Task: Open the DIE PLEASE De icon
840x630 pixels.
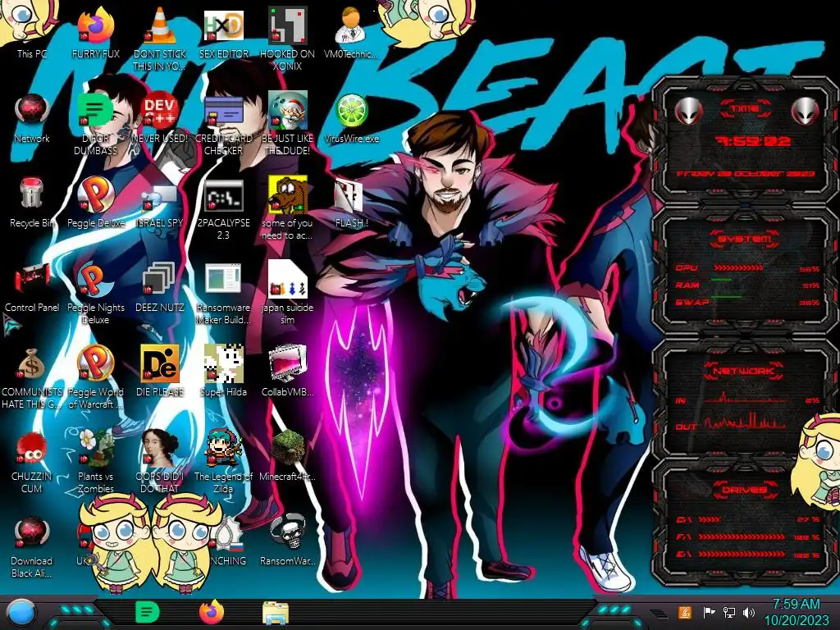Action: pyautogui.click(x=160, y=371)
